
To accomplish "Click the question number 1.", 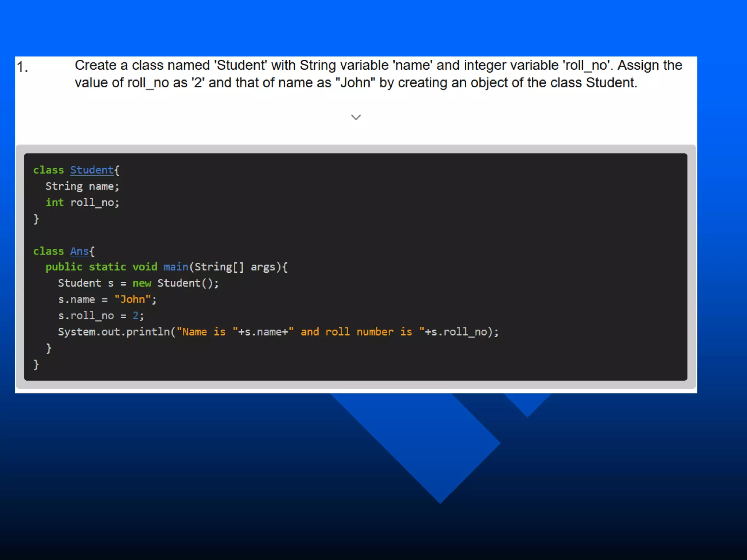I will pos(22,67).
